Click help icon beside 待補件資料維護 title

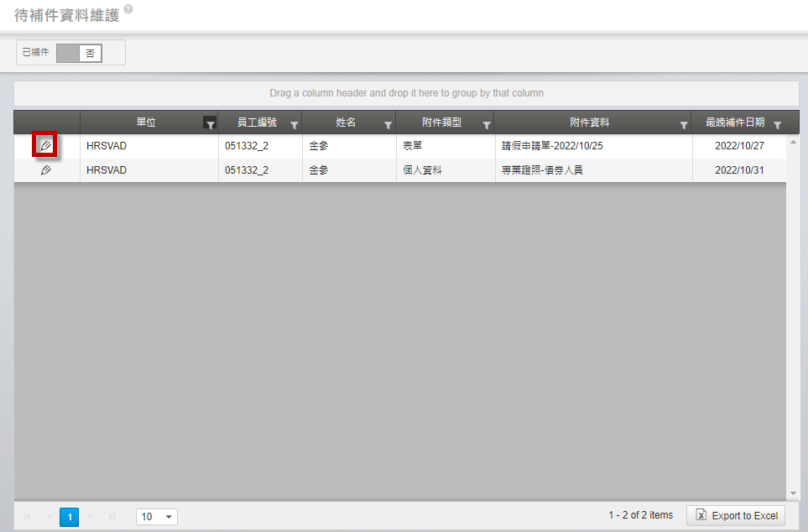click(x=128, y=9)
